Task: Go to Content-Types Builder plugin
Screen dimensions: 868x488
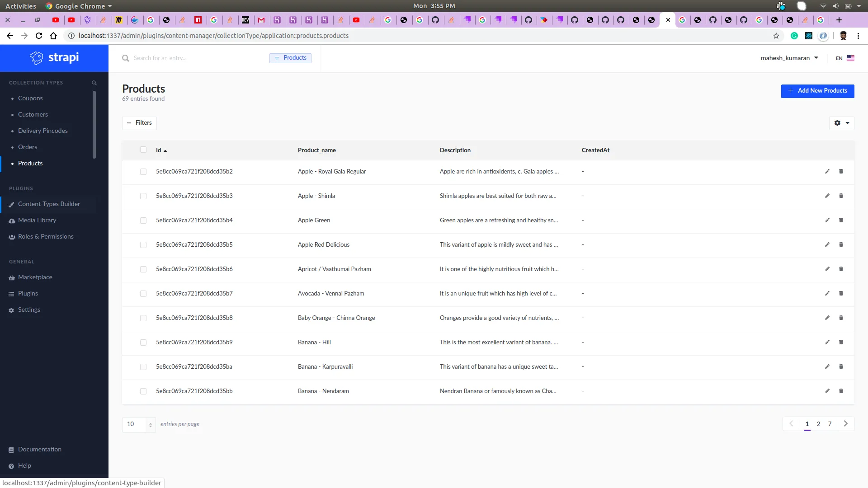Action: [49, 204]
